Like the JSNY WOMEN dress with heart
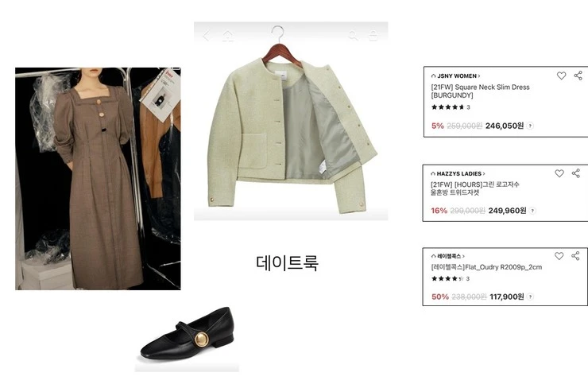The height and width of the screenshot is (392, 588). coord(561,76)
